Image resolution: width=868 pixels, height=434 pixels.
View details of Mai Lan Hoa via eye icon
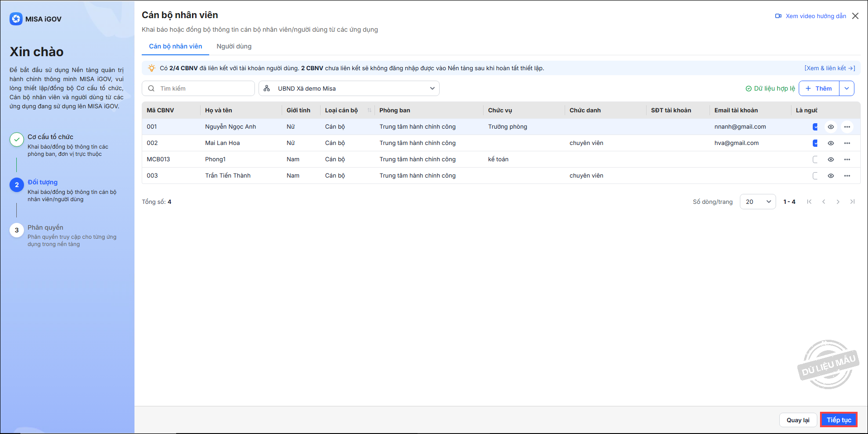point(831,143)
